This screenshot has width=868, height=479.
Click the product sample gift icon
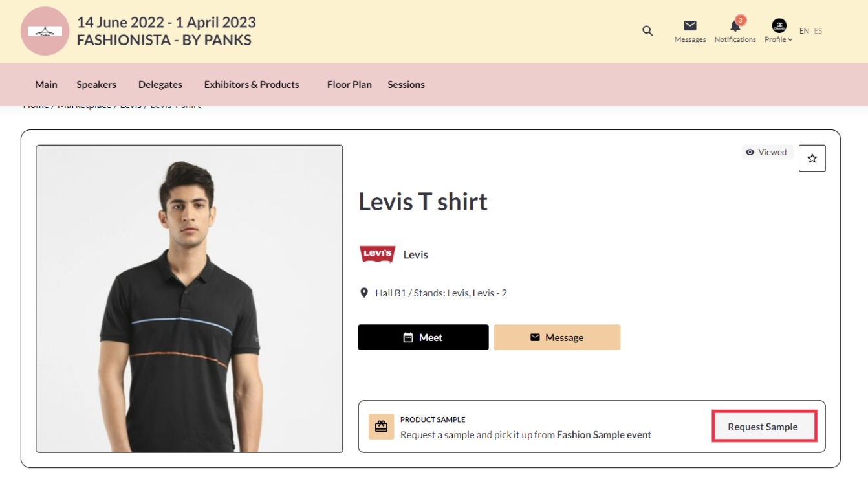(381, 427)
